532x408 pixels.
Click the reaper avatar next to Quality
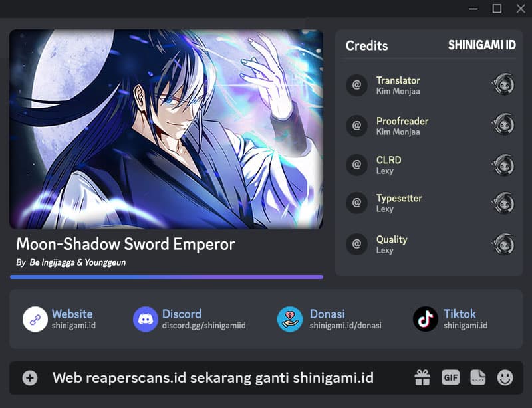pyautogui.click(x=503, y=244)
